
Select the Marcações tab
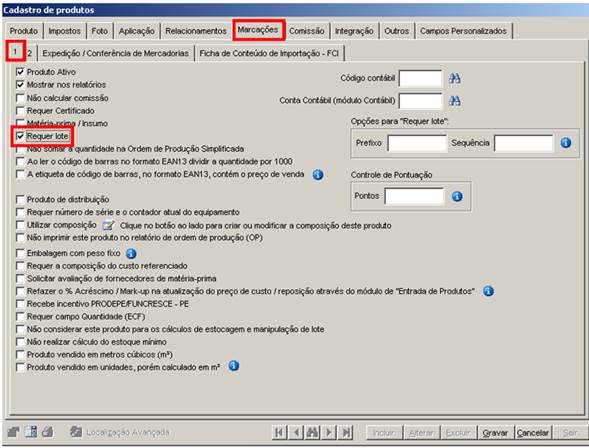click(x=258, y=30)
